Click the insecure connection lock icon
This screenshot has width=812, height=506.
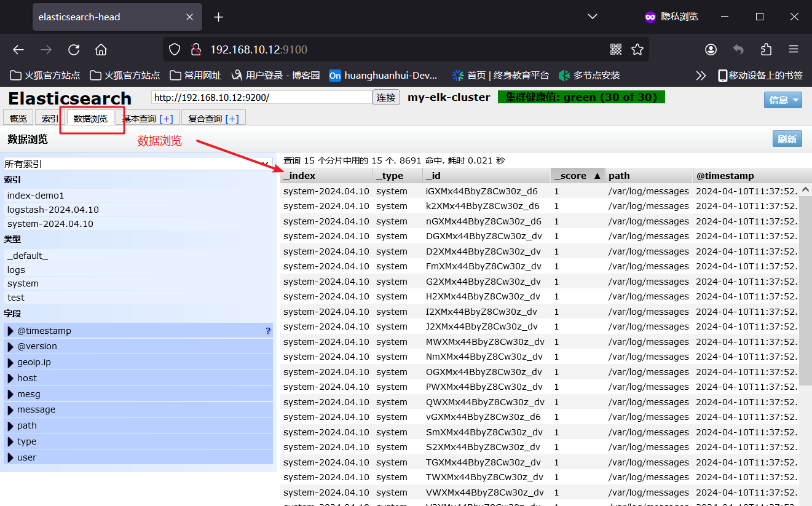(195, 50)
